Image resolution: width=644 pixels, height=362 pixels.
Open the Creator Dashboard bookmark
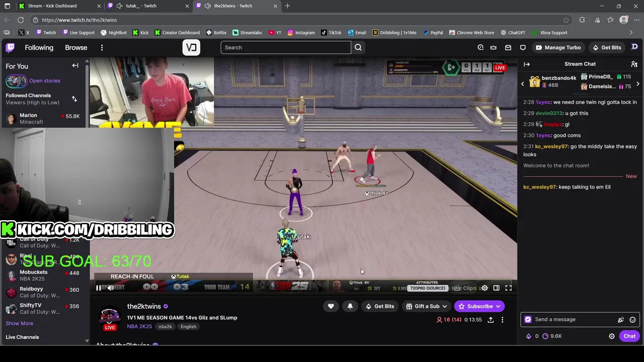(177, 33)
